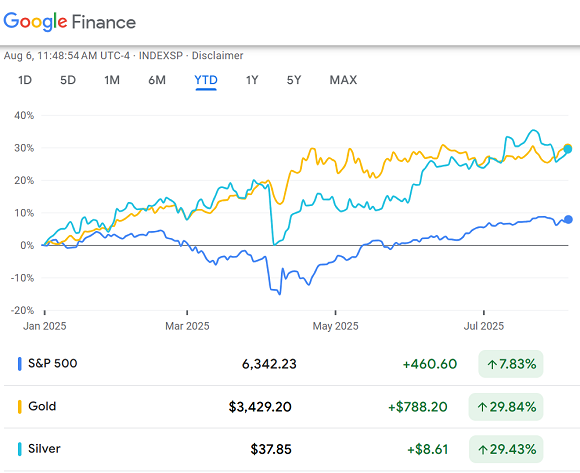Click the +460.60 change value
The width and height of the screenshot is (580, 473).
[430, 364]
